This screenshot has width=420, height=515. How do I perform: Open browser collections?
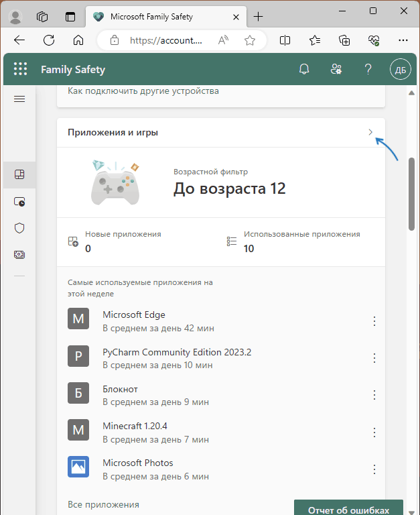click(x=344, y=40)
